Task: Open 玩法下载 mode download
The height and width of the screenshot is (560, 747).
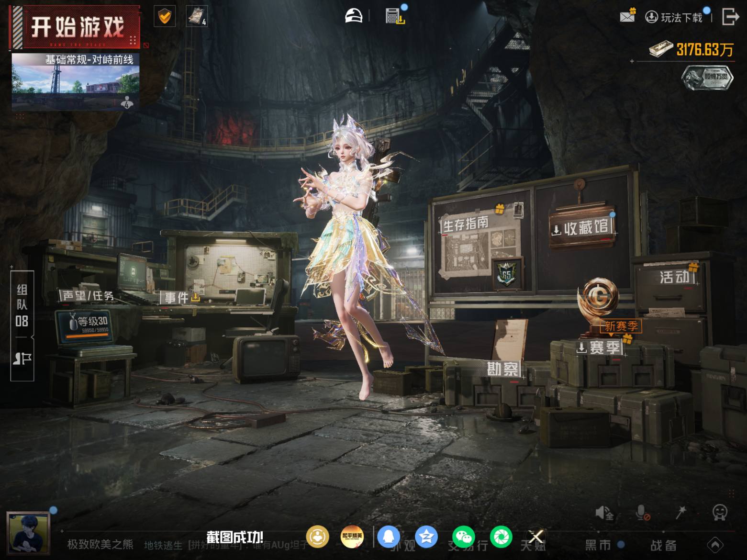Action: tap(675, 17)
